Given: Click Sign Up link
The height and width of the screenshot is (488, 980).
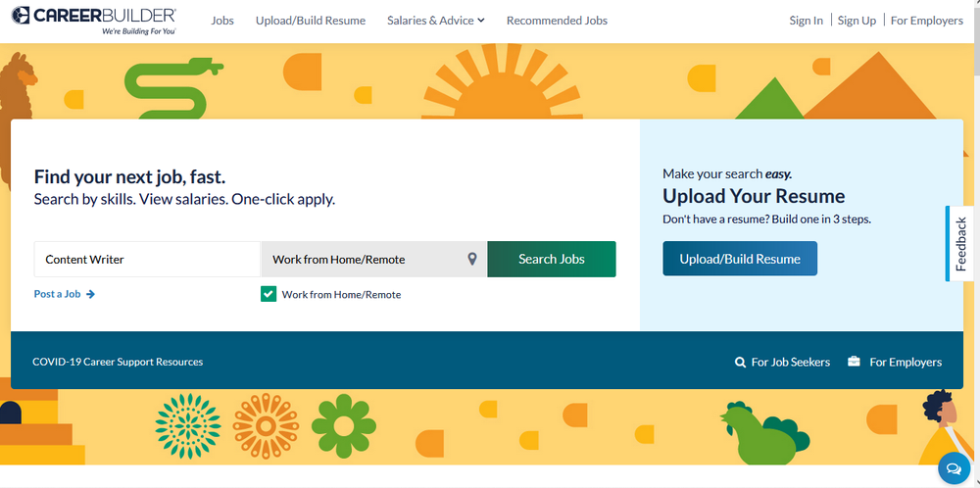Looking at the screenshot, I should point(857,21).
